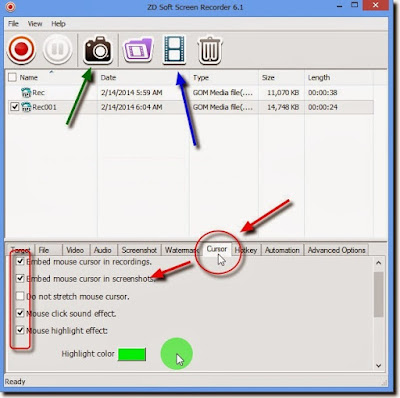Click date 2/14/2014 6:04 AM
Screen dimensions: 400x398
coord(132,107)
